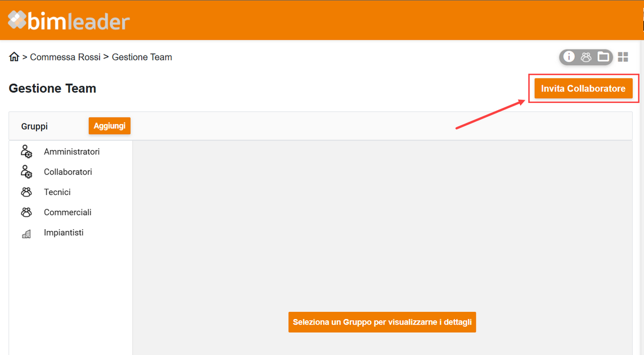Select the Commerciali group
The image size is (644, 355).
[71, 212]
